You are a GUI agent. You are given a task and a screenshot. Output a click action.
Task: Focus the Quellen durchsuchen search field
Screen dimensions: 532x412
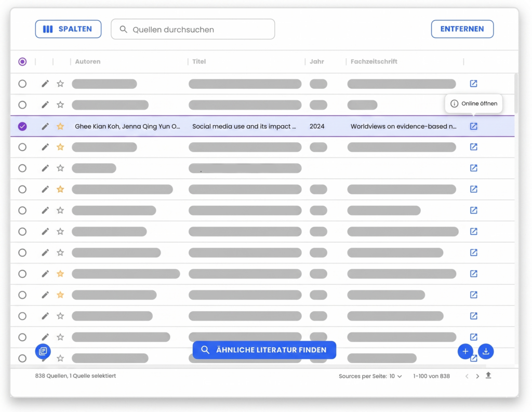coord(193,29)
